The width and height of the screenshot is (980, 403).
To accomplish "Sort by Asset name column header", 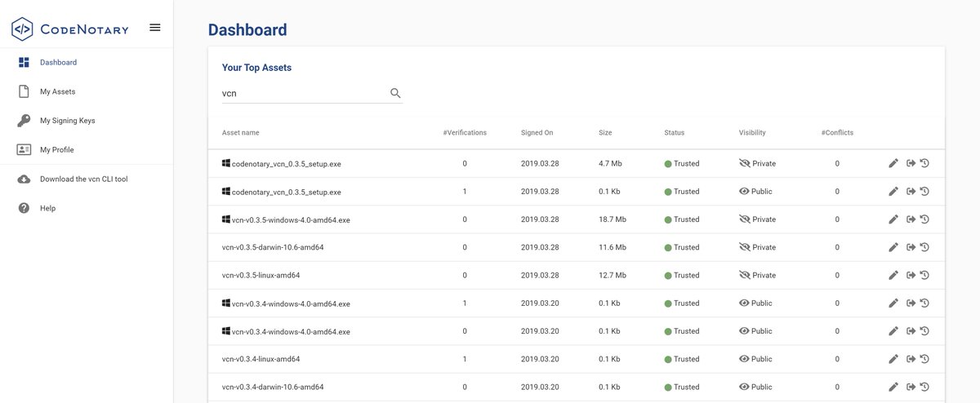I will [x=241, y=132].
